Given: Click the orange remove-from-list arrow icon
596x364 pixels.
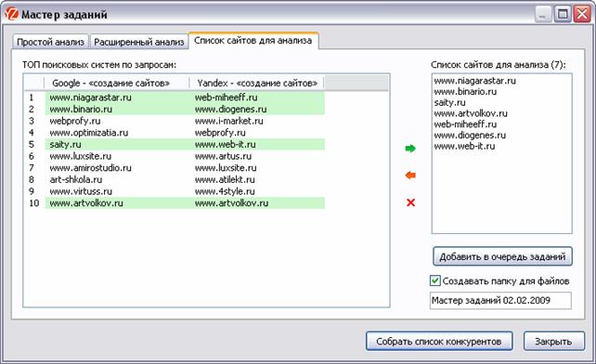Looking at the screenshot, I should 410,175.
